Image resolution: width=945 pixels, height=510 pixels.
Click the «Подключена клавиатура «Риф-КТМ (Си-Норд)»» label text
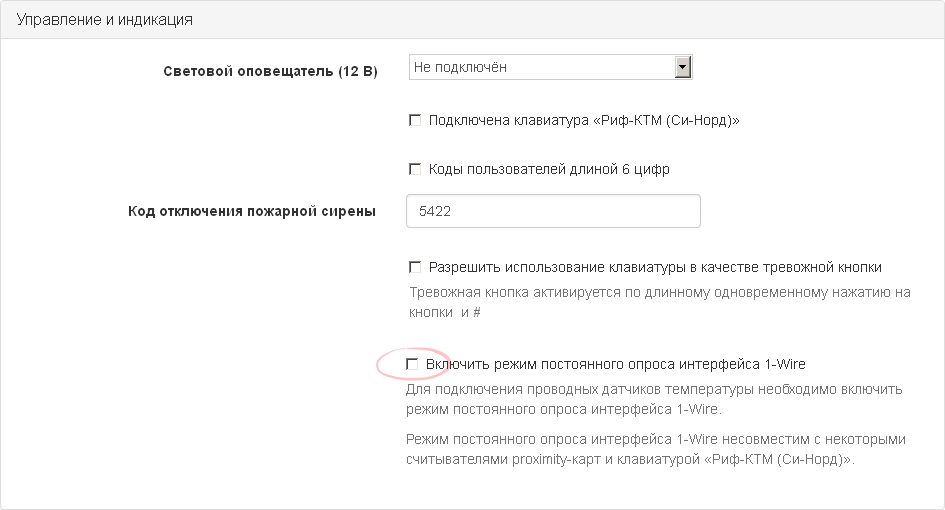click(x=584, y=120)
